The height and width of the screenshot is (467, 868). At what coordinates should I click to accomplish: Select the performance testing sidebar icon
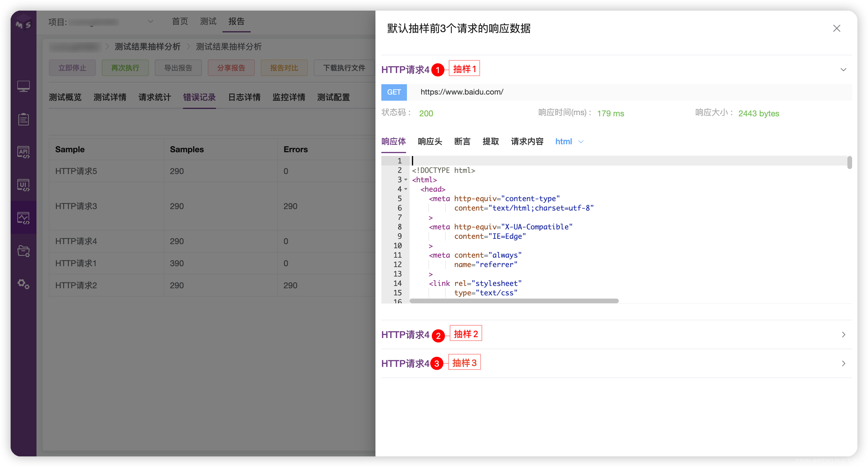[23, 218]
